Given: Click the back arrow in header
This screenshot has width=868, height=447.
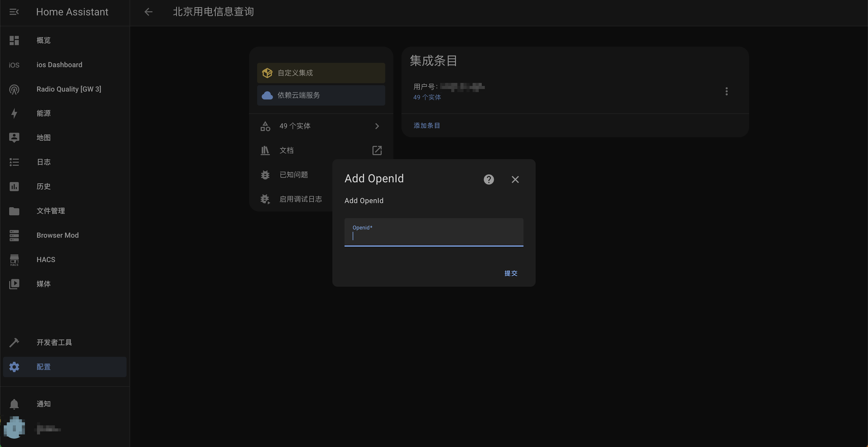Looking at the screenshot, I should click(x=148, y=12).
